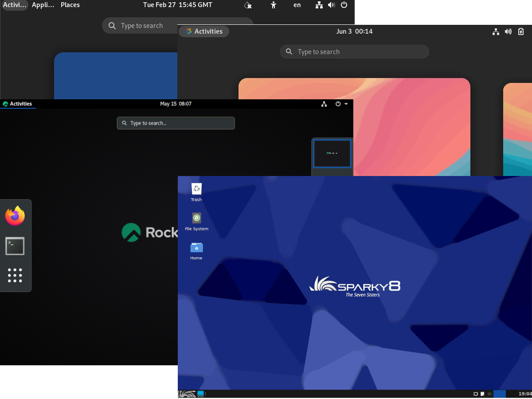This screenshot has width=532, height=399.
Task: Open the Show Applications grid in the dash
Action: (x=15, y=275)
